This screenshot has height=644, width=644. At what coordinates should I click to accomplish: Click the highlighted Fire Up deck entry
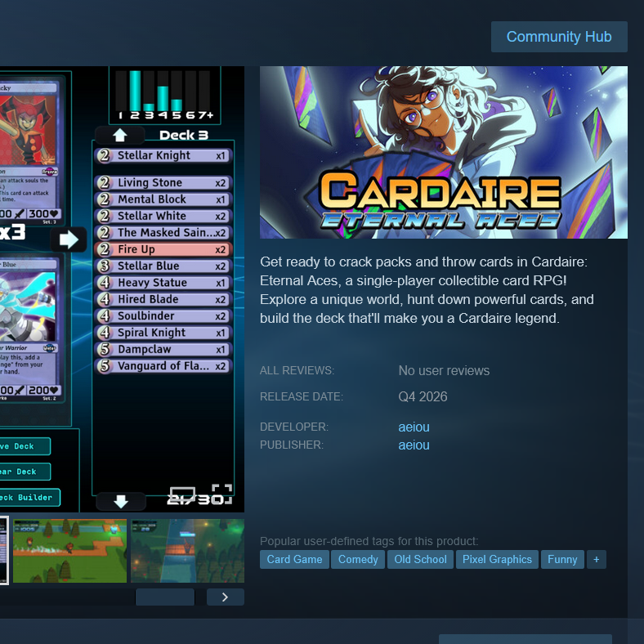pos(164,249)
